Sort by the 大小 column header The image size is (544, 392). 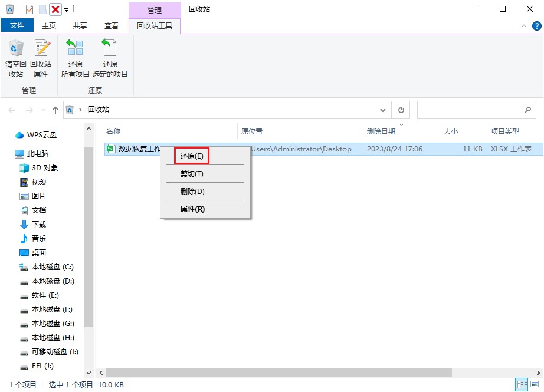click(x=450, y=131)
